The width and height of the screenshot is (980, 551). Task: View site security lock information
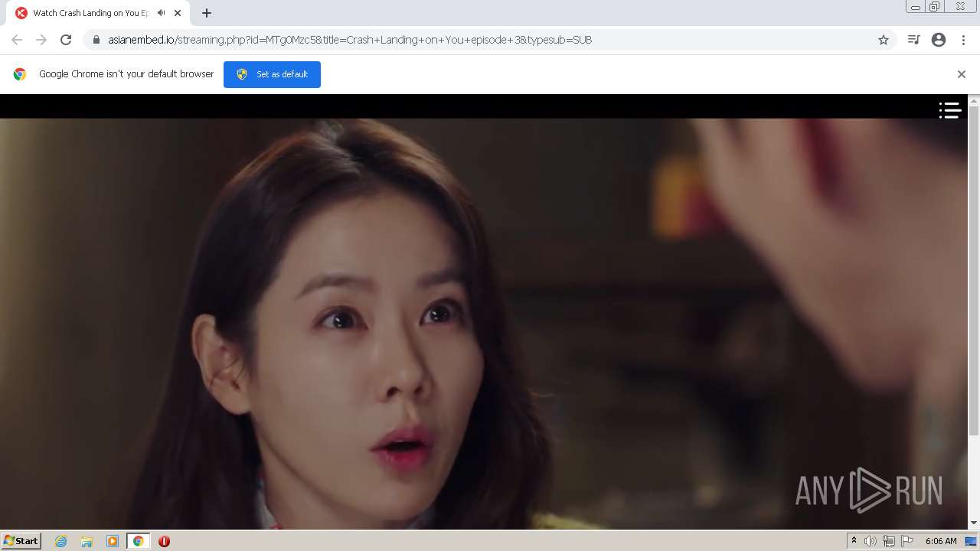coord(96,40)
